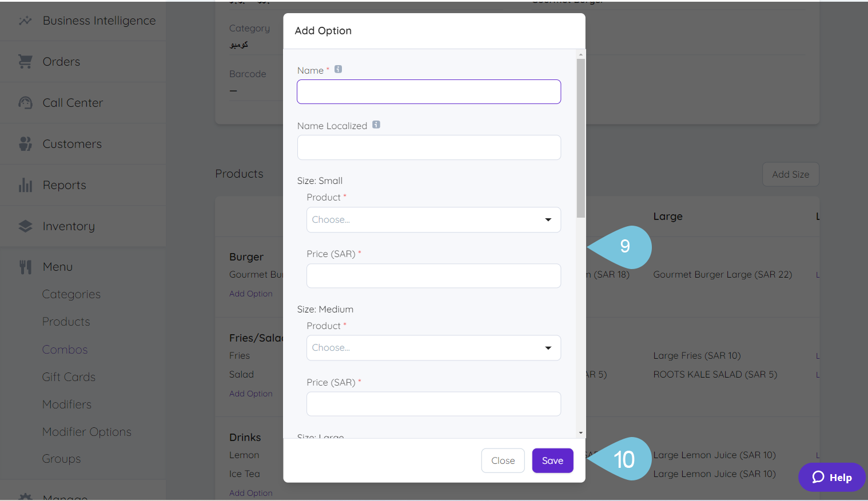Select the Call Center headset icon

point(25,102)
